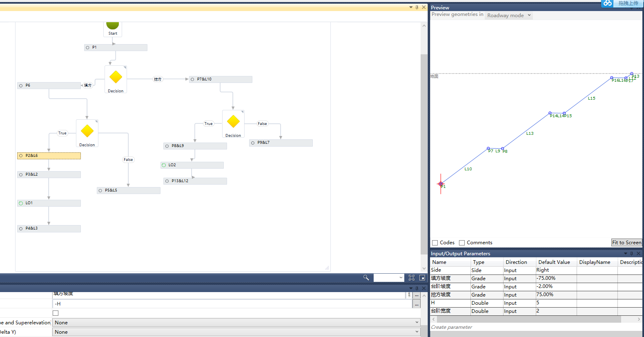Enable the Codes checkbox in Preview
This screenshot has height=337, width=644.
[435, 243]
